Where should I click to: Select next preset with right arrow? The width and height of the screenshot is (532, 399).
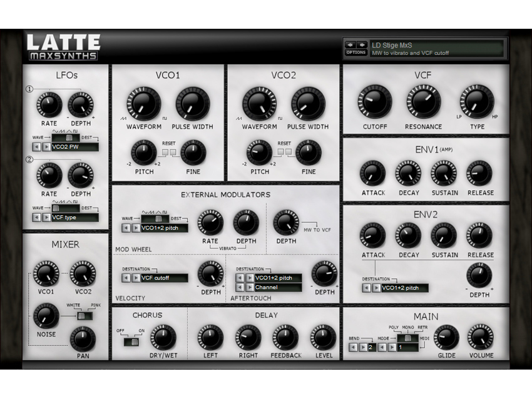pyautogui.click(x=362, y=45)
